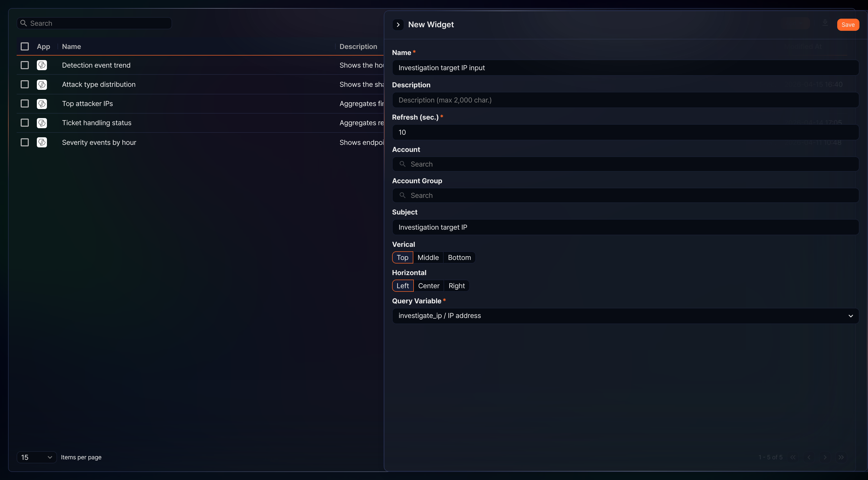Image resolution: width=868 pixels, height=480 pixels.
Task: Check the Attack type distribution row
Action: 24,84
